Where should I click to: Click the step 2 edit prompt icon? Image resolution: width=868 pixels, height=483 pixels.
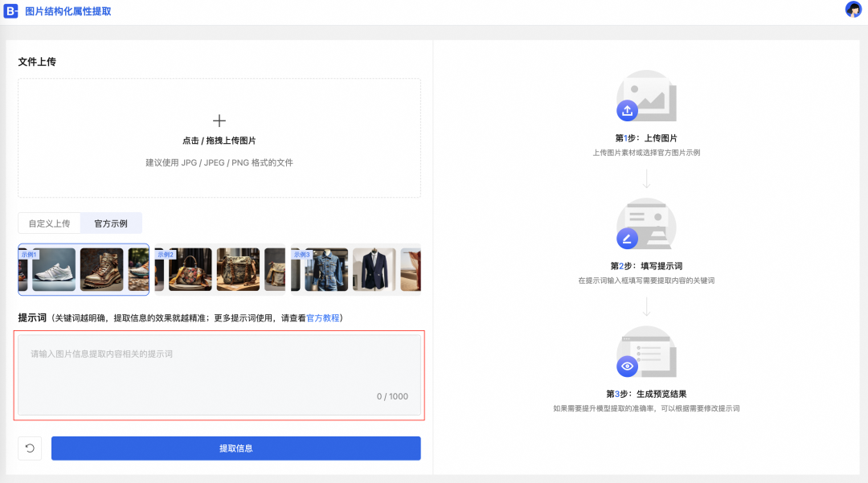627,239
